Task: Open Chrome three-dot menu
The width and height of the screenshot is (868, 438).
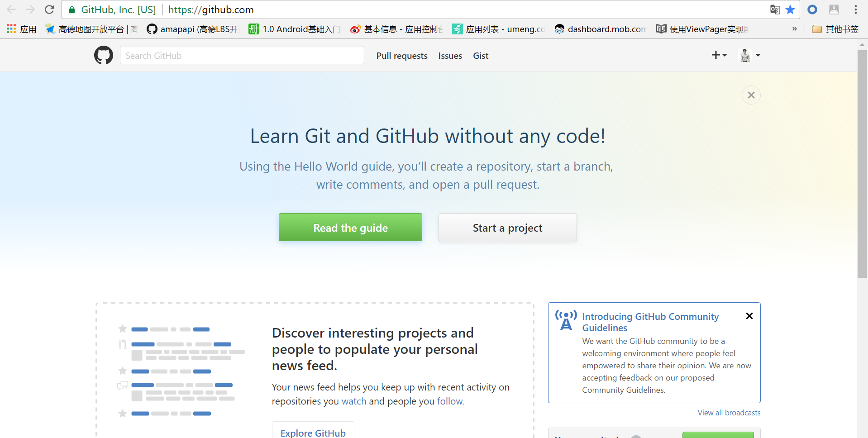Action: pyautogui.click(x=855, y=10)
